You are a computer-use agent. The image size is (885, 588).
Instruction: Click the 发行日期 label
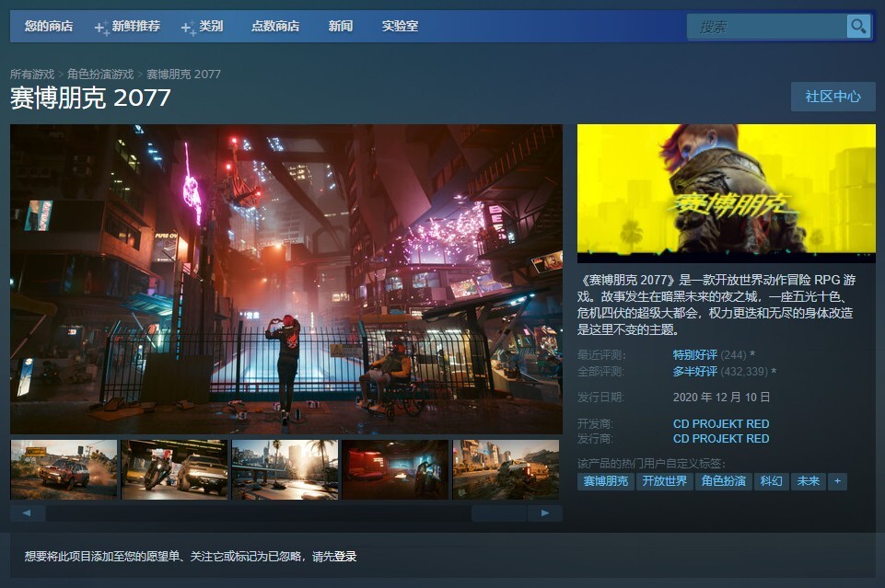tap(600, 397)
